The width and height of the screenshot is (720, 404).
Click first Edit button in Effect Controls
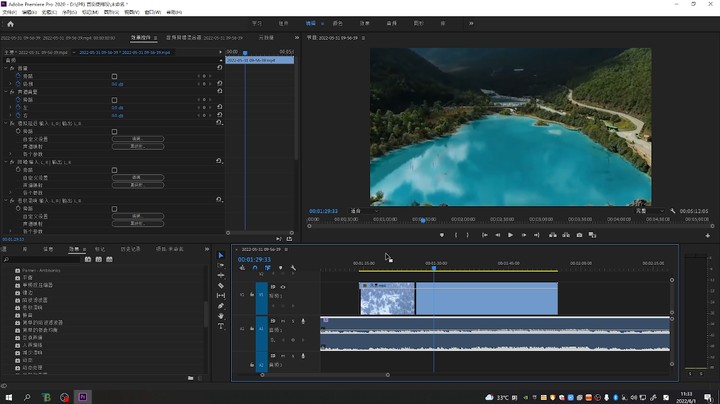pyautogui.click(x=138, y=139)
